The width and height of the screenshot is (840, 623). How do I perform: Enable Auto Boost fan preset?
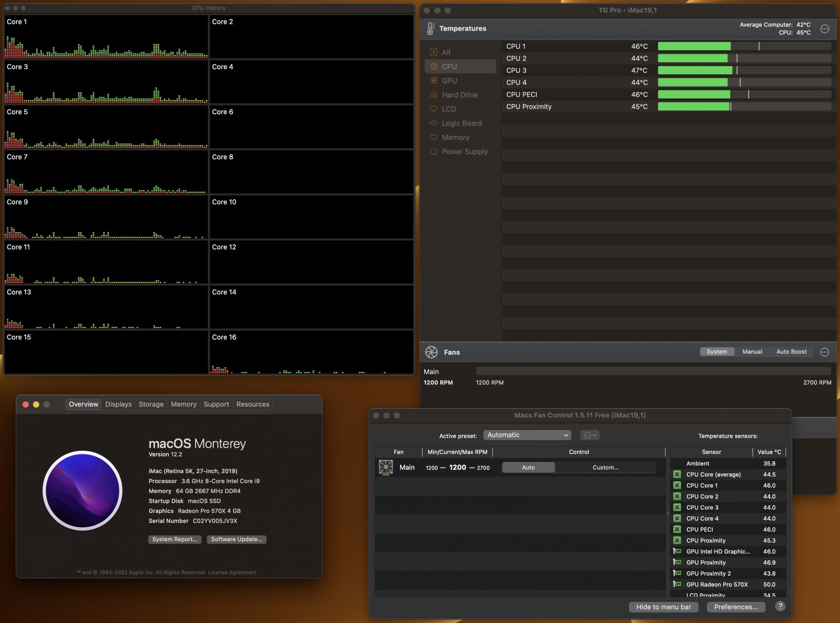pos(790,352)
